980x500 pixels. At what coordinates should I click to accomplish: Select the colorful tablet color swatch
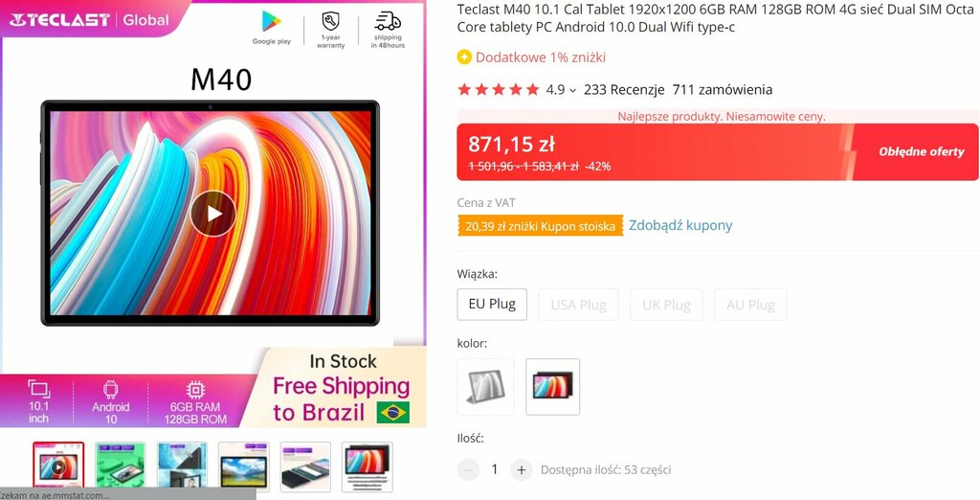(x=552, y=387)
